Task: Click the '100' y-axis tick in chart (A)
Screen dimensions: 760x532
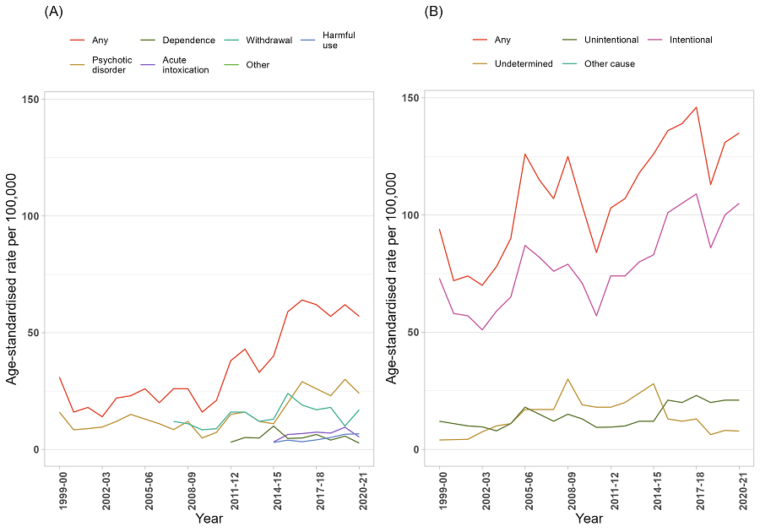Action: (31, 215)
